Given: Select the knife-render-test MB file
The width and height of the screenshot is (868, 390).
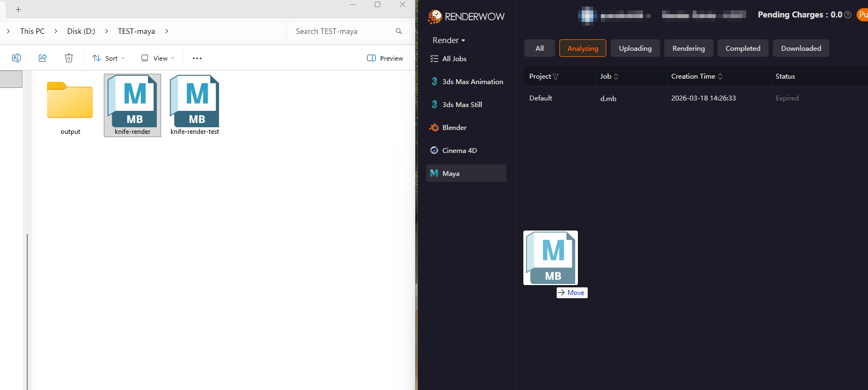Looking at the screenshot, I should tap(194, 105).
